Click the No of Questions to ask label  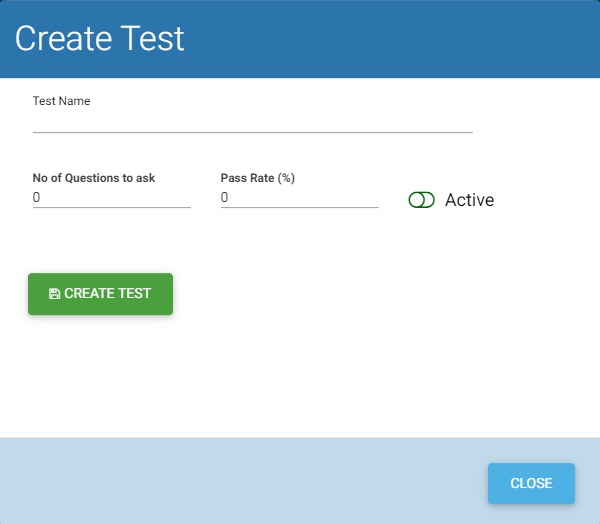[94, 178]
